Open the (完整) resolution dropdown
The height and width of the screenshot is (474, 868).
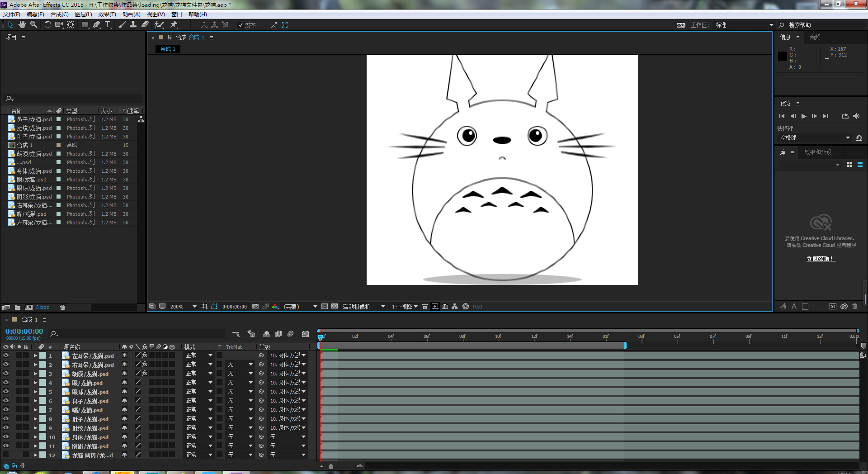tap(300, 307)
